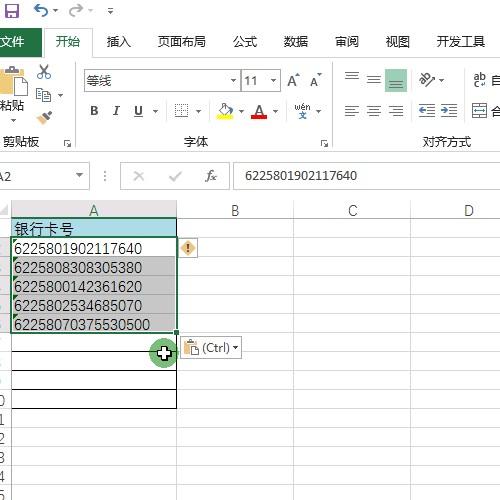Expand the 粘贴 paste options arrow

13,120
